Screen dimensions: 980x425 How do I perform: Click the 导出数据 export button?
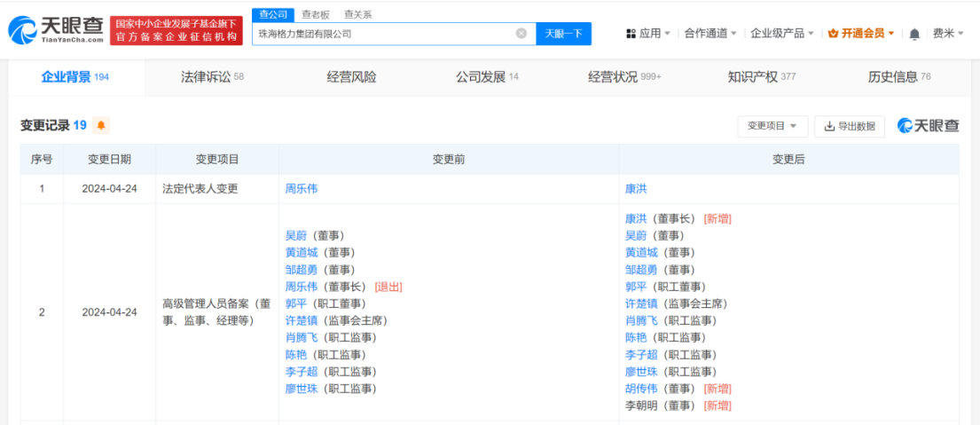click(x=850, y=126)
